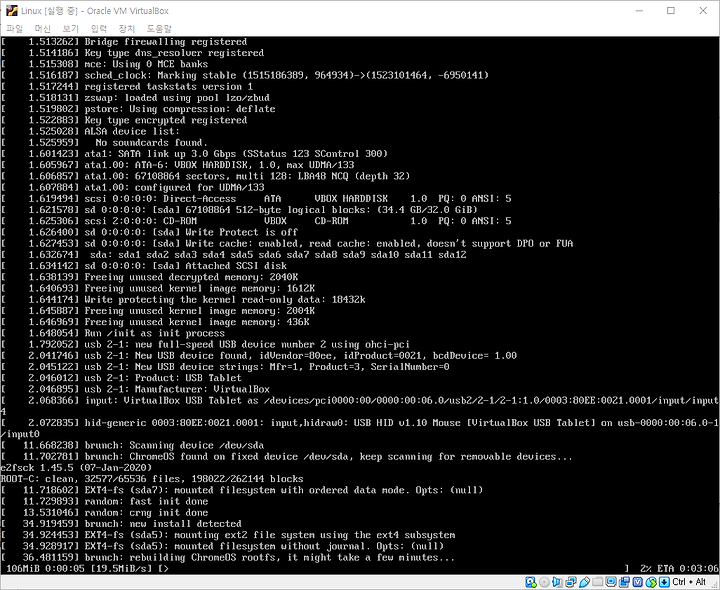720x590 pixels.
Task: Click the Ctrl + Alt host key indicator
Action: coord(688,582)
